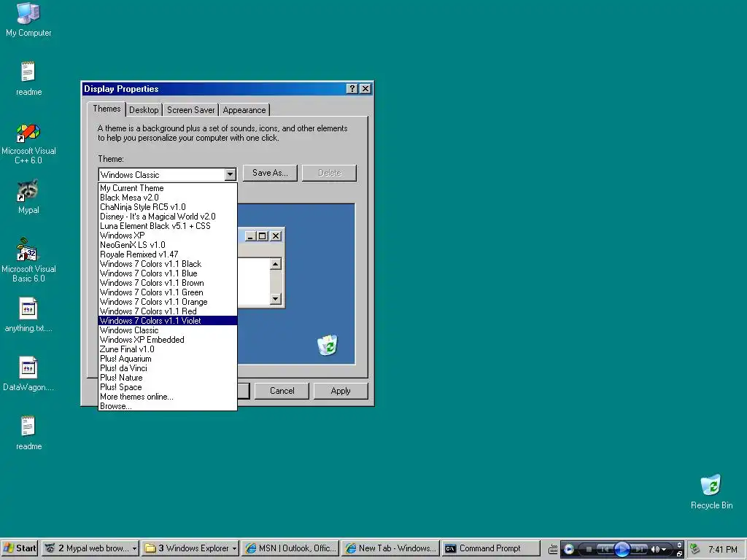The height and width of the screenshot is (560, 747).
Task: Select the Recycle Bin desktop icon
Action: click(711, 492)
